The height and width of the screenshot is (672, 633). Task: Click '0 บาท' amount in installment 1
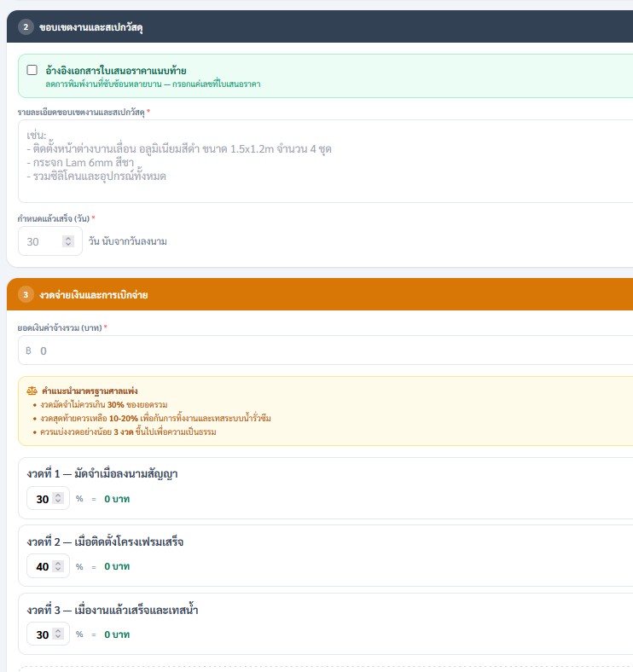[x=117, y=499]
